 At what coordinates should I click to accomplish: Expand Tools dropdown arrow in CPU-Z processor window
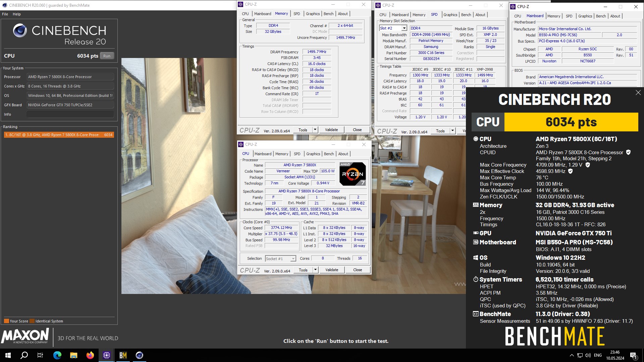pos(315,270)
